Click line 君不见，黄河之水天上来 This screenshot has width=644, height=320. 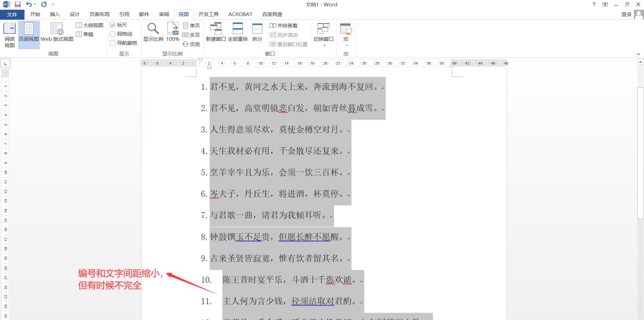293,87
